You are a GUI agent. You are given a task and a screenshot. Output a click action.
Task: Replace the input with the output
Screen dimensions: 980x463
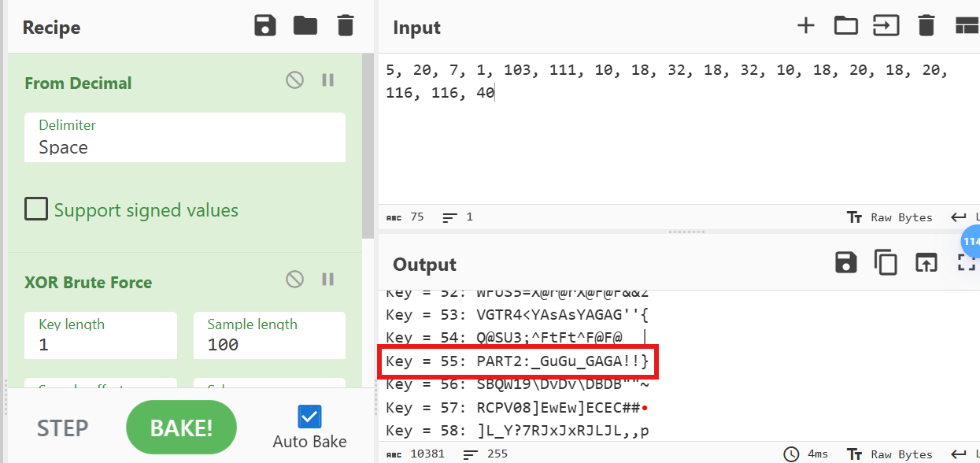tap(926, 263)
